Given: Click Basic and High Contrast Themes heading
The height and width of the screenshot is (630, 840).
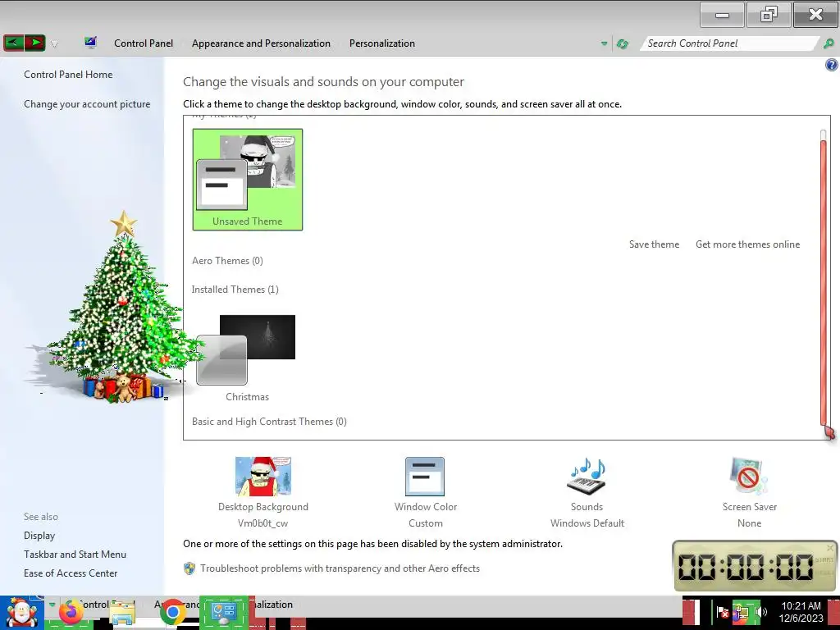Looking at the screenshot, I should click(269, 422).
